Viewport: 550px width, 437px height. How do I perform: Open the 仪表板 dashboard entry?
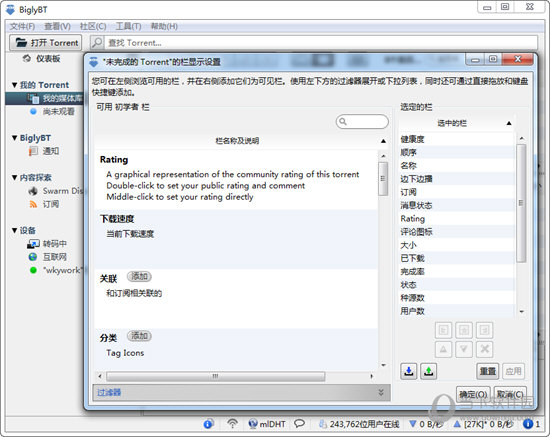(x=48, y=59)
